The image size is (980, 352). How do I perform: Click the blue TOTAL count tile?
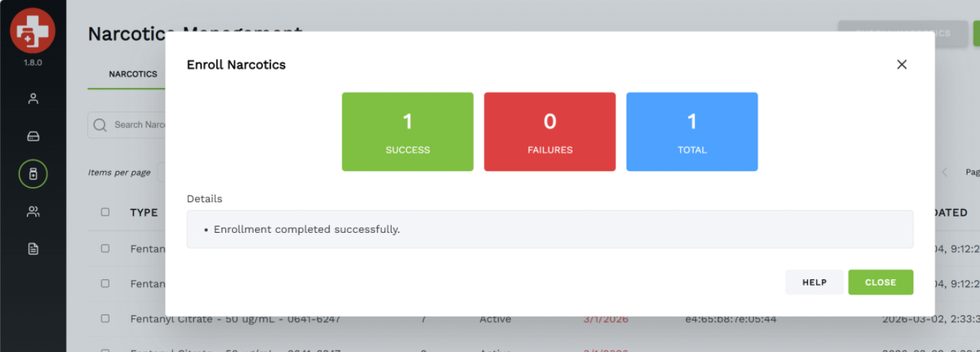pos(692,132)
